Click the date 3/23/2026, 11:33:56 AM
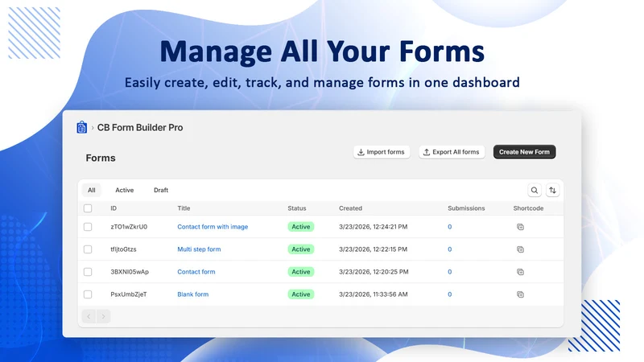Image resolution: width=644 pixels, height=362 pixels. (x=374, y=294)
